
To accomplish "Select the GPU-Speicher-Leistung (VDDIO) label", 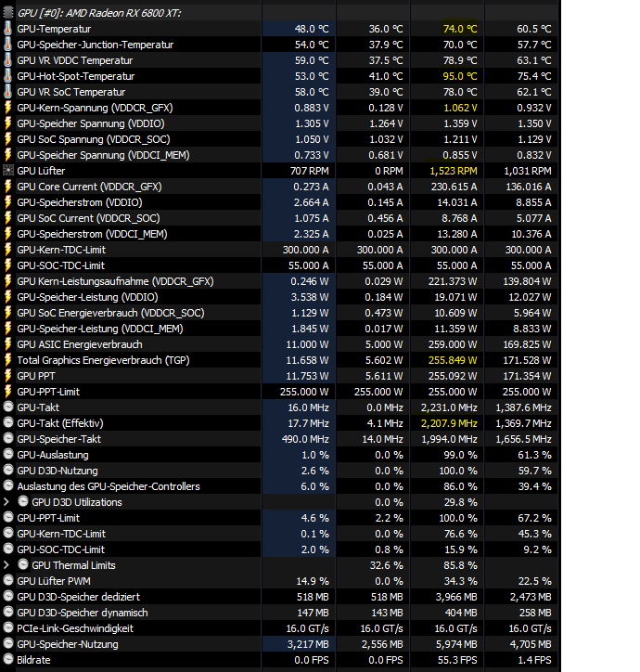I will tap(87, 297).
